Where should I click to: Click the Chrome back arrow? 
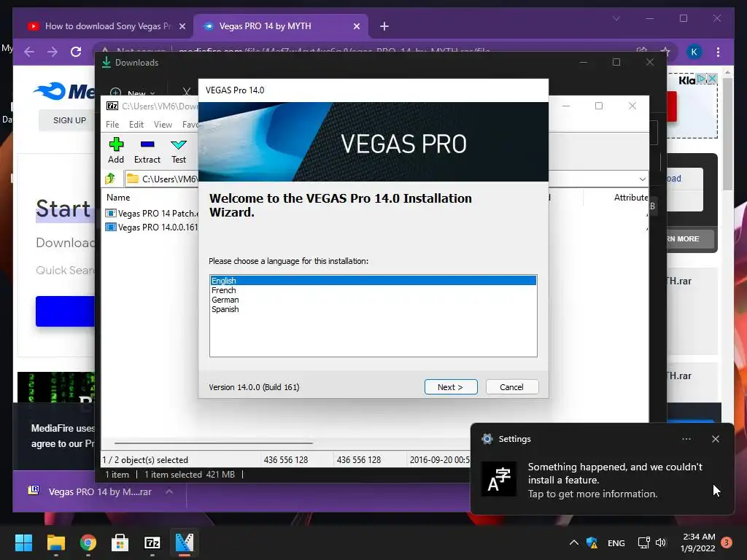29,52
